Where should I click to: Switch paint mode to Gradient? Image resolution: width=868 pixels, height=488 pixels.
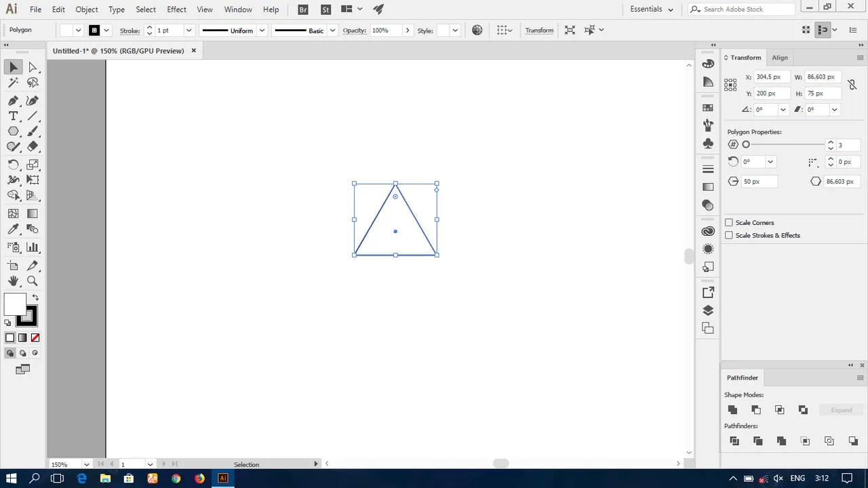(x=22, y=338)
